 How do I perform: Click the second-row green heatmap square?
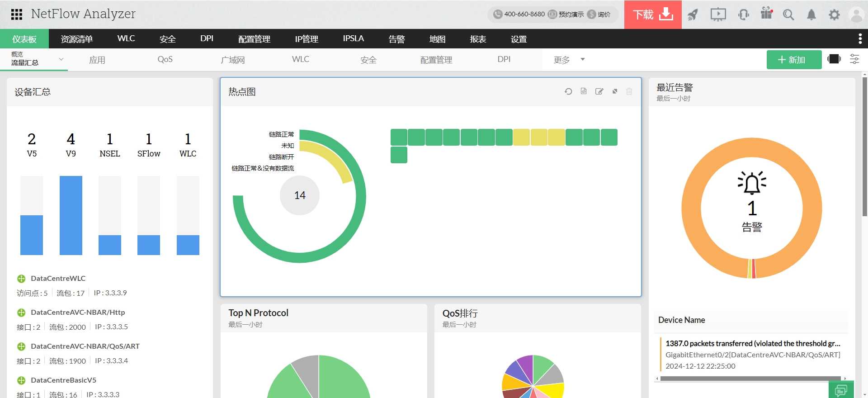[399, 155]
